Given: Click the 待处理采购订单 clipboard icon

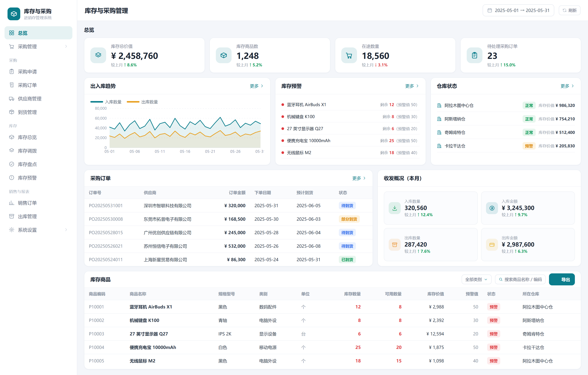Looking at the screenshot, I should [x=474, y=55].
